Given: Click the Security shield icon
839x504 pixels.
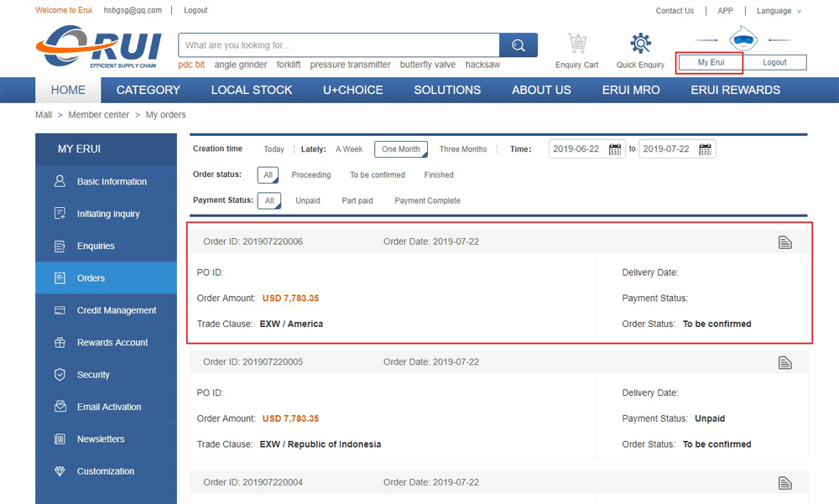Looking at the screenshot, I should tap(60, 375).
